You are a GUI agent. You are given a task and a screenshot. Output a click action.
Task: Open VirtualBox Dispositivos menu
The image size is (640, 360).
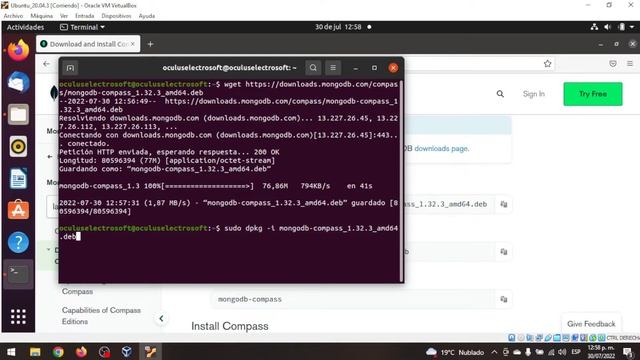[x=116, y=16]
